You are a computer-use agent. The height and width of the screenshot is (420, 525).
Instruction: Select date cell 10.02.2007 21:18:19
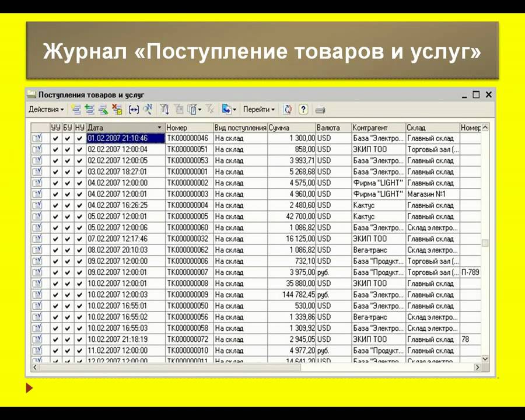tap(126, 339)
